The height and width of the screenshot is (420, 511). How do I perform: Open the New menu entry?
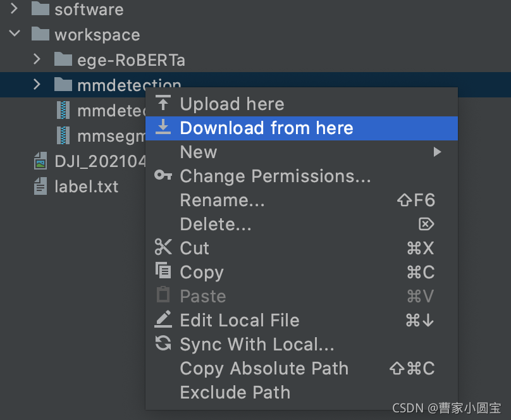[302, 152]
